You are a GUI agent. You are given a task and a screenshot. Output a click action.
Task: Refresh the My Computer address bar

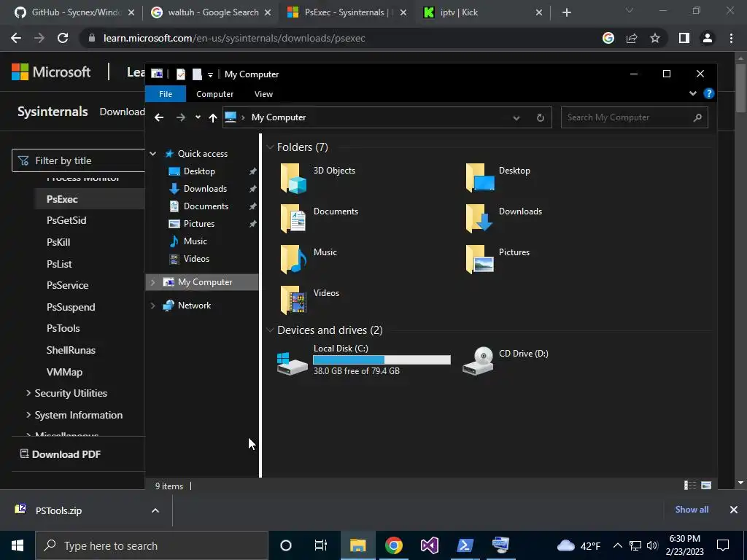click(541, 117)
